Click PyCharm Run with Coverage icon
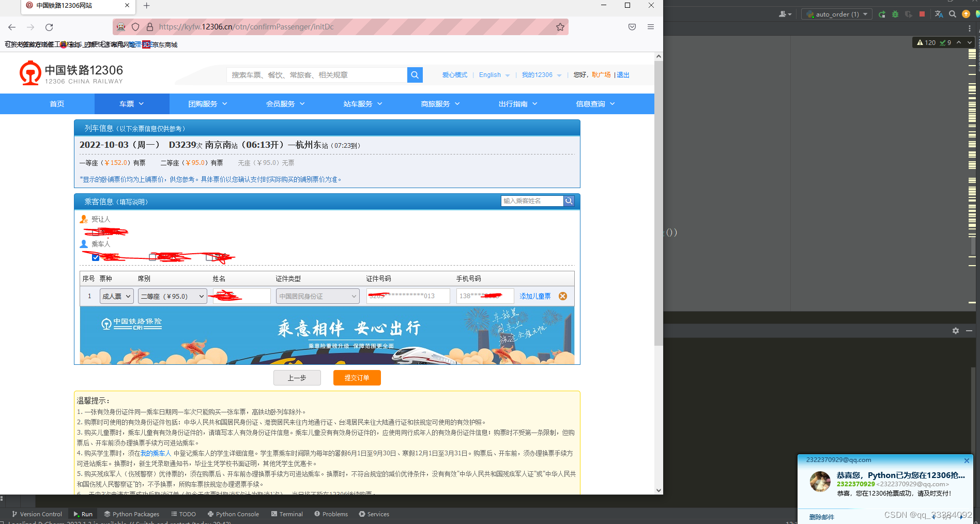Screen dimensions: 980x524 [x=909, y=14]
